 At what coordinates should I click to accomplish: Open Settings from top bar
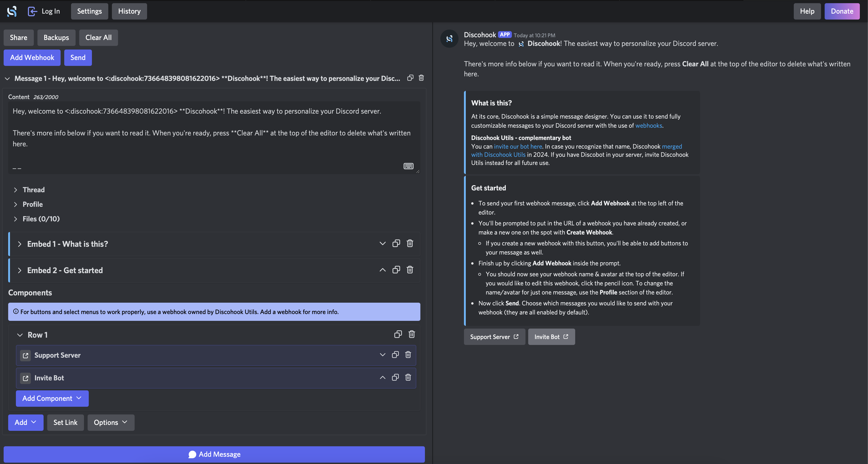(x=89, y=11)
